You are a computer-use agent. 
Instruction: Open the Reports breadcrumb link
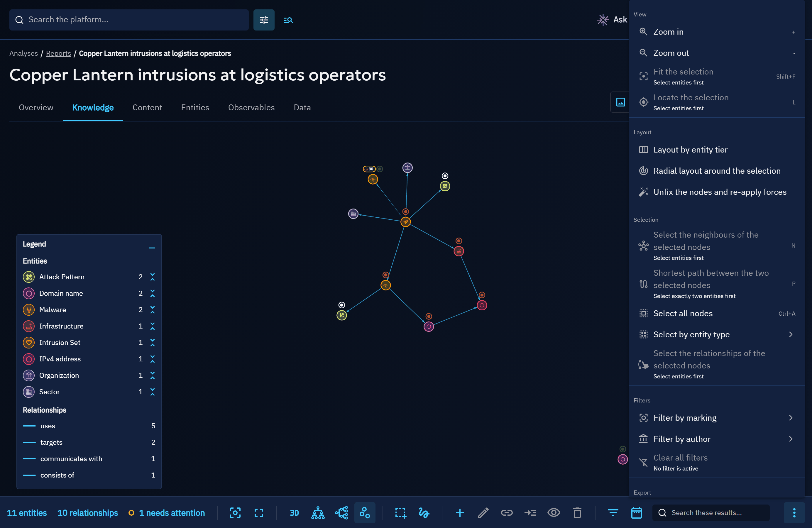(x=58, y=54)
